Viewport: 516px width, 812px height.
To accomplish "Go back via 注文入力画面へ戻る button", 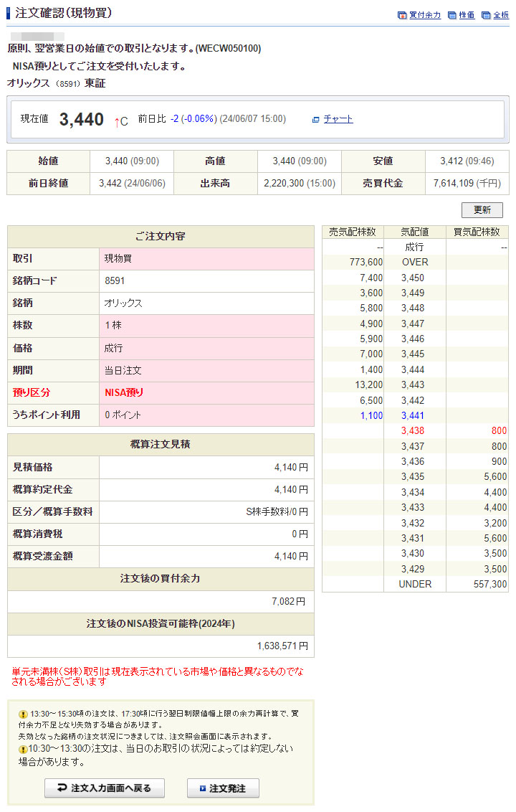I will pyautogui.click(x=105, y=788).
